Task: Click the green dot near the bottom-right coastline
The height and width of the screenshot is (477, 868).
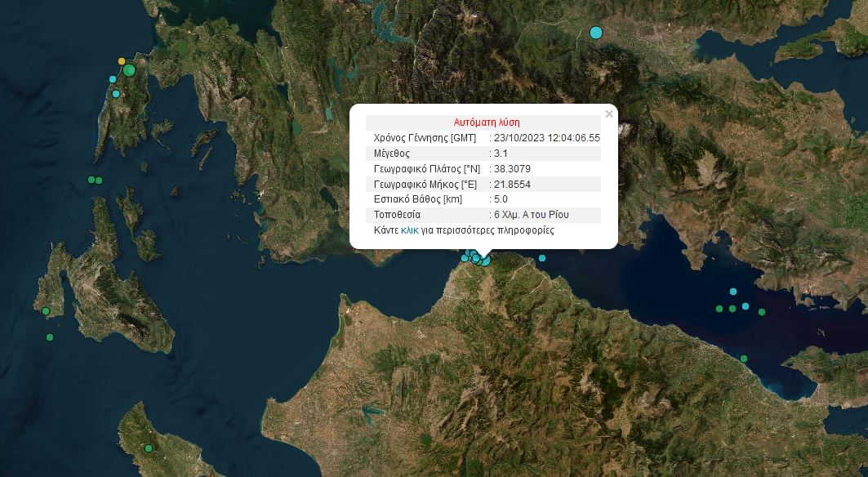Action: 744,358
